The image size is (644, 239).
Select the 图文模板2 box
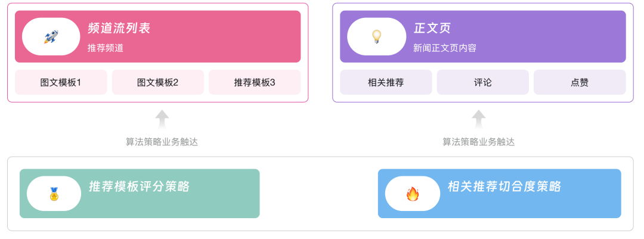pos(157,82)
